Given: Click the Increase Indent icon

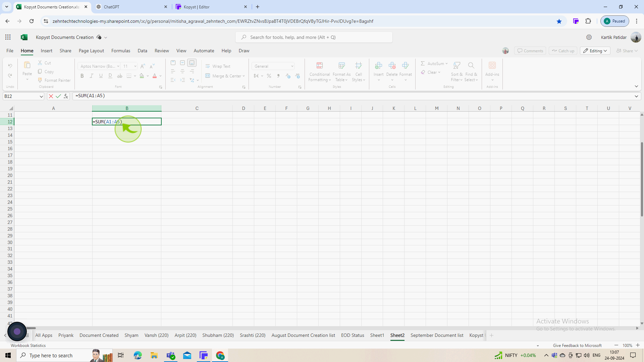Looking at the screenshot, I should 182,80.
